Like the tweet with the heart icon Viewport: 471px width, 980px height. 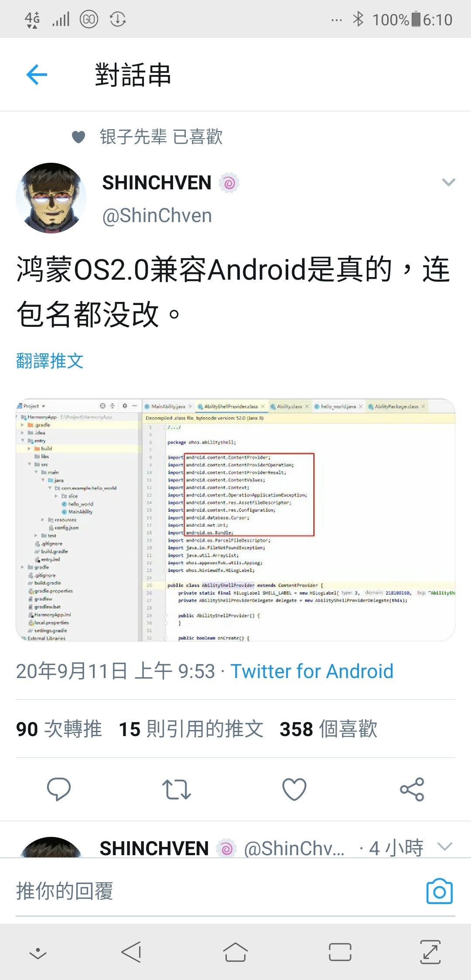294,789
